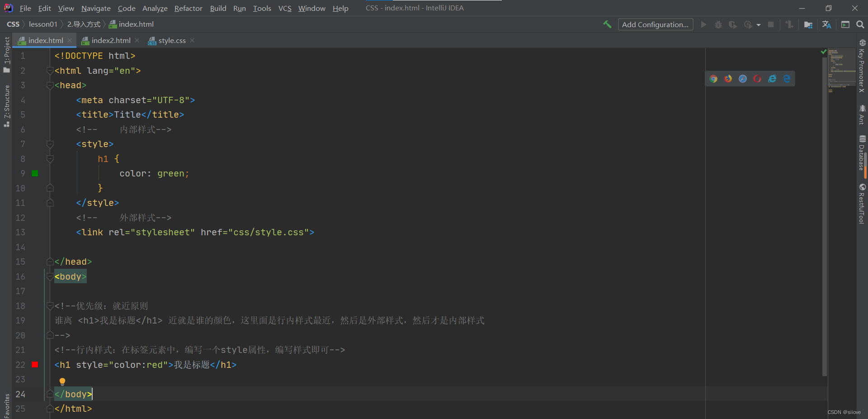Toggle the code fold arrow on the style tag
This screenshot has width=868, height=419.
(x=50, y=144)
